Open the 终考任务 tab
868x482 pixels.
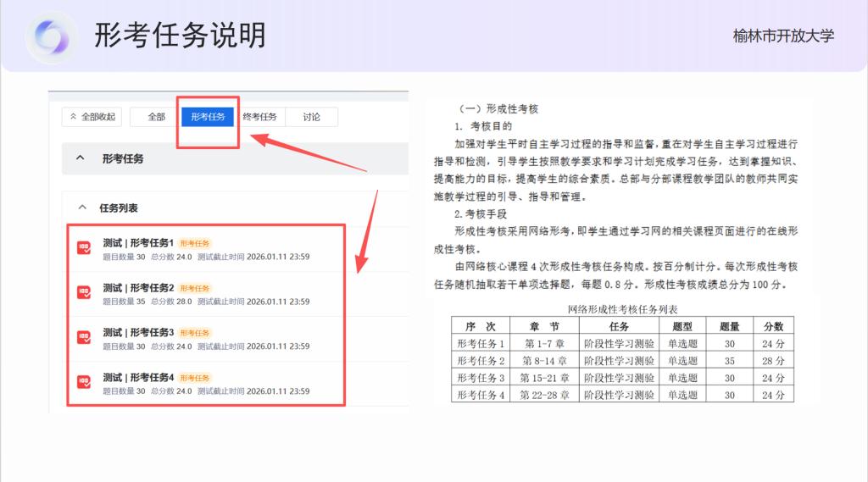(259, 117)
